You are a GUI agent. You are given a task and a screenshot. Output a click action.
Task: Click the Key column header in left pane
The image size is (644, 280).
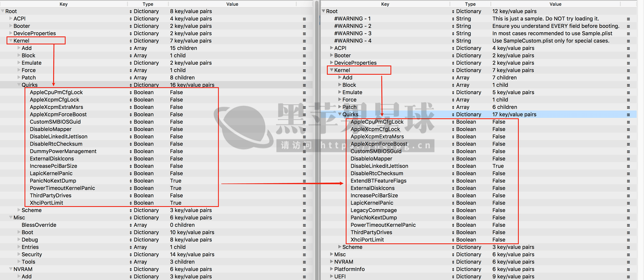coord(64,4)
